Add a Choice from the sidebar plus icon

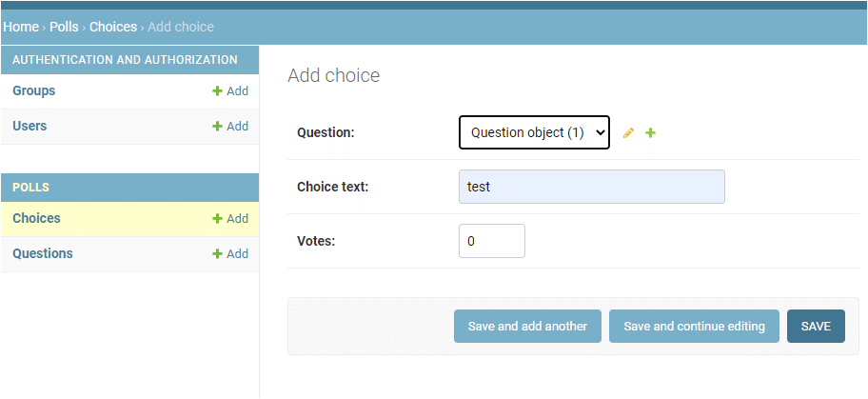click(x=218, y=219)
